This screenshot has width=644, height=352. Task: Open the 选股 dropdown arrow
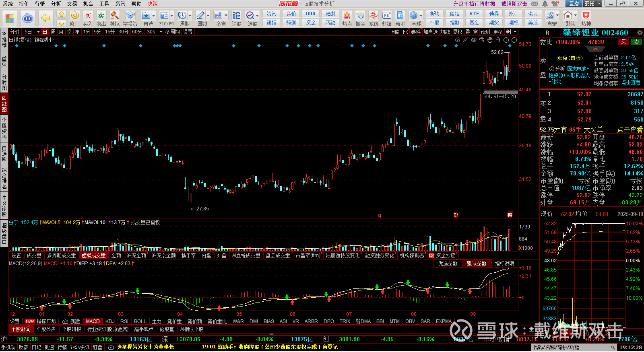(x=258, y=15)
